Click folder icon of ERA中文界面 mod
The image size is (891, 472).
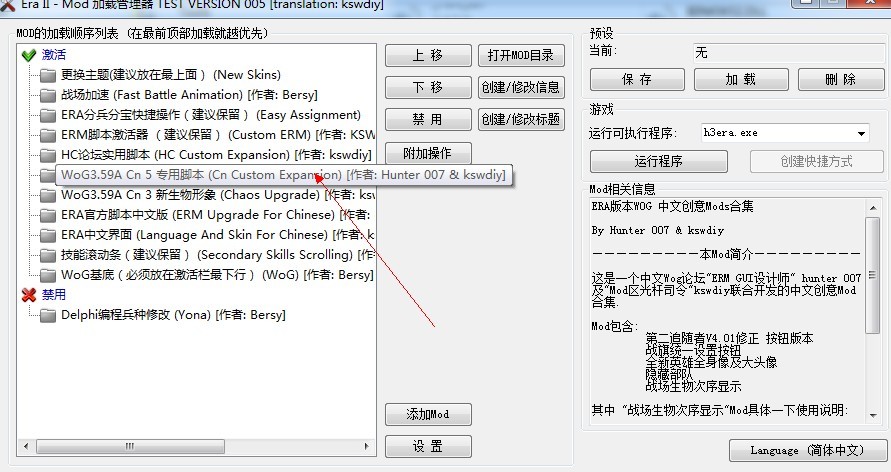click(x=48, y=235)
